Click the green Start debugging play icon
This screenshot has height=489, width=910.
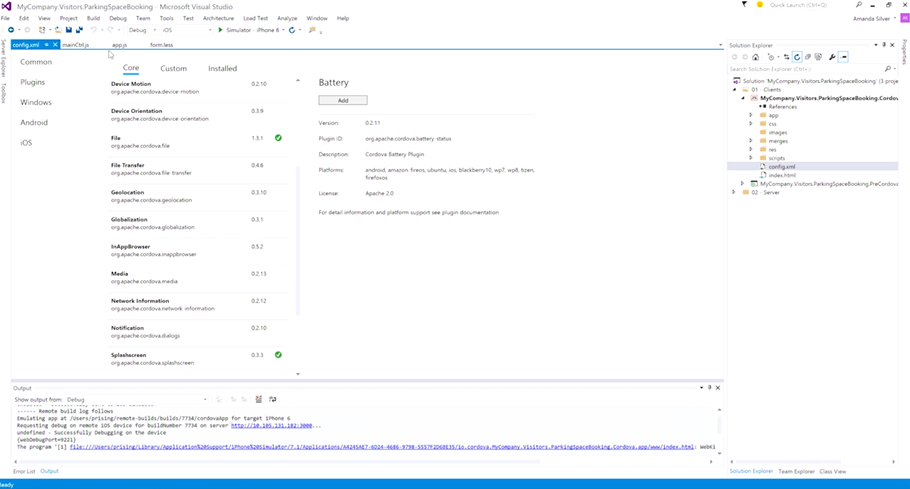pyautogui.click(x=221, y=30)
